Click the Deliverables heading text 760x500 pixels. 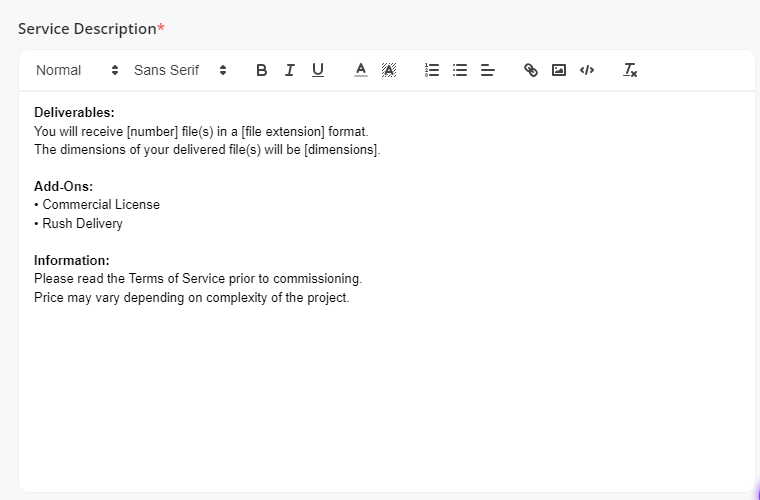coord(74,112)
